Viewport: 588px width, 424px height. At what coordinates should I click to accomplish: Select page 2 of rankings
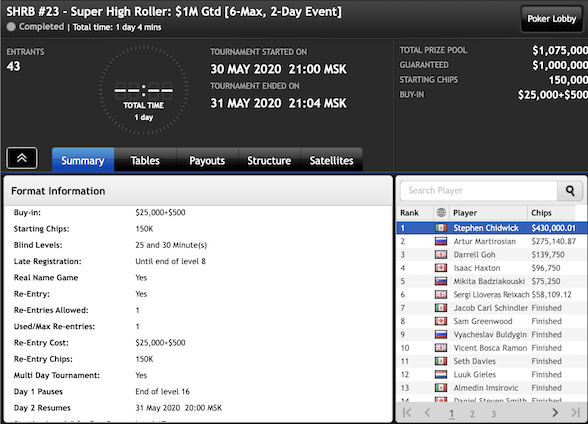pyautogui.click(x=472, y=414)
